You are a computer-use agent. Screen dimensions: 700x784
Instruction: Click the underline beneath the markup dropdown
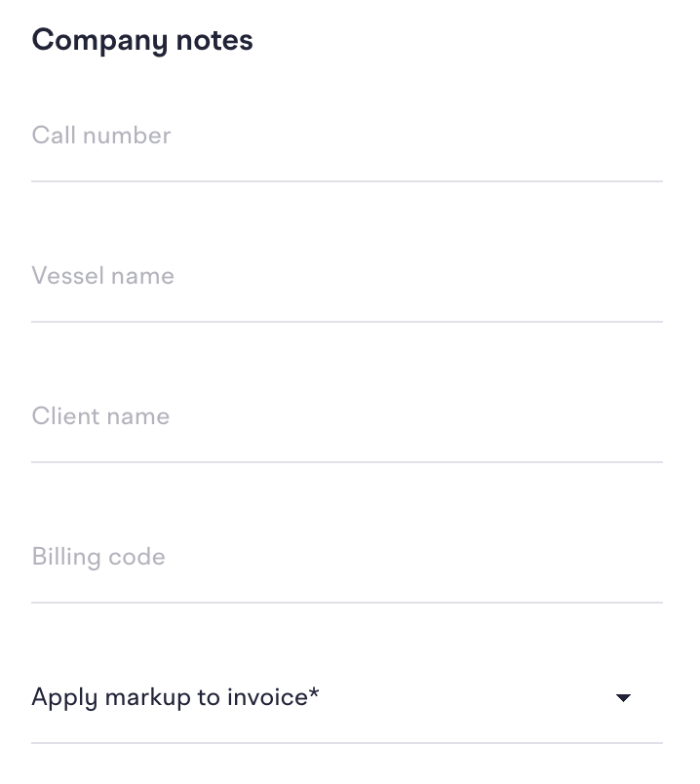click(x=347, y=743)
